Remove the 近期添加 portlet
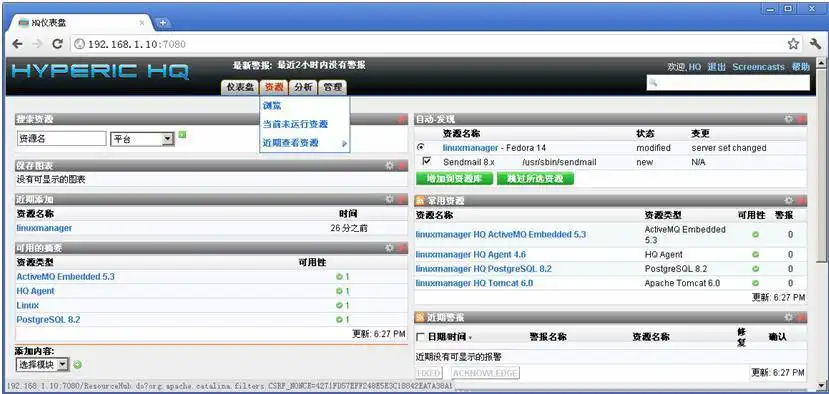 (403, 199)
